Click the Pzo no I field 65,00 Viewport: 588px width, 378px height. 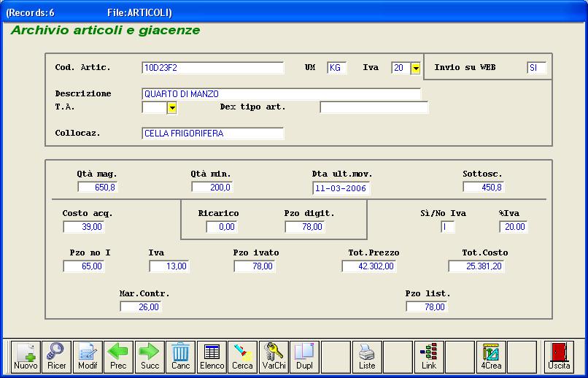pos(84,266)
